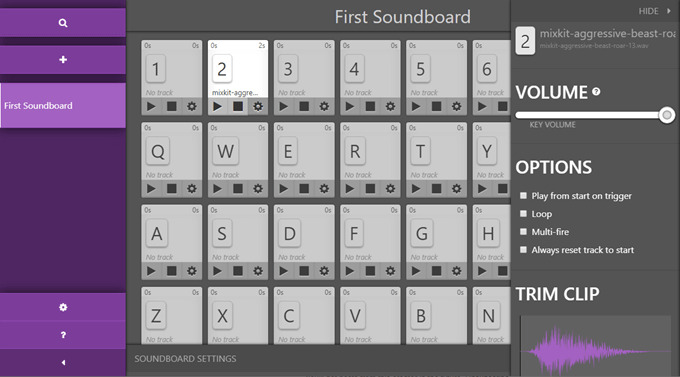Enable Play from start on trigger

pyautogui.click(x=523, y=196)
